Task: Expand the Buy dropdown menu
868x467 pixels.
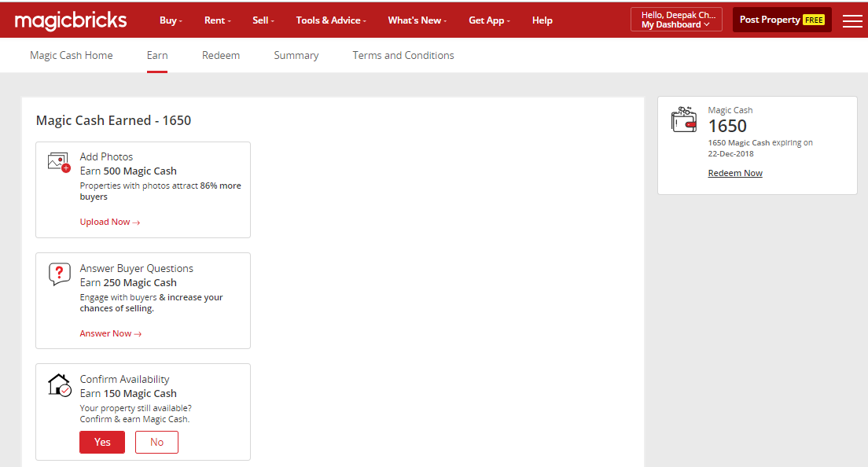Action: tap(171, 20)
